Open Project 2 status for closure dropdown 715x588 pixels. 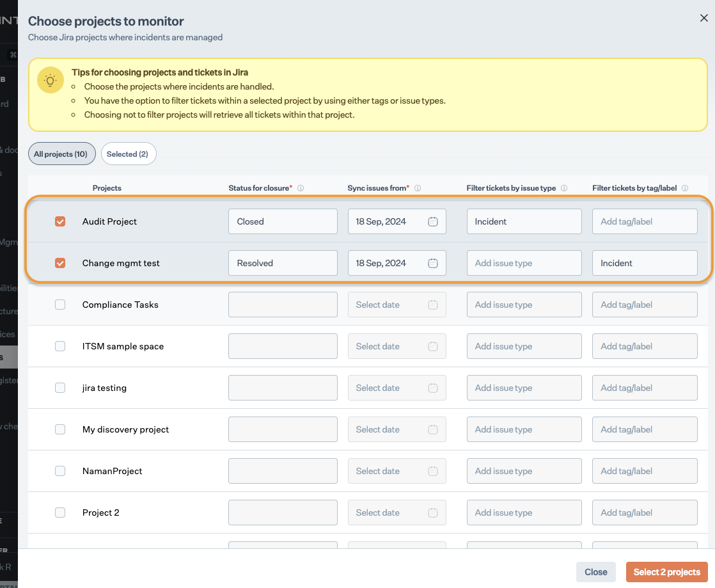[283, 513]
